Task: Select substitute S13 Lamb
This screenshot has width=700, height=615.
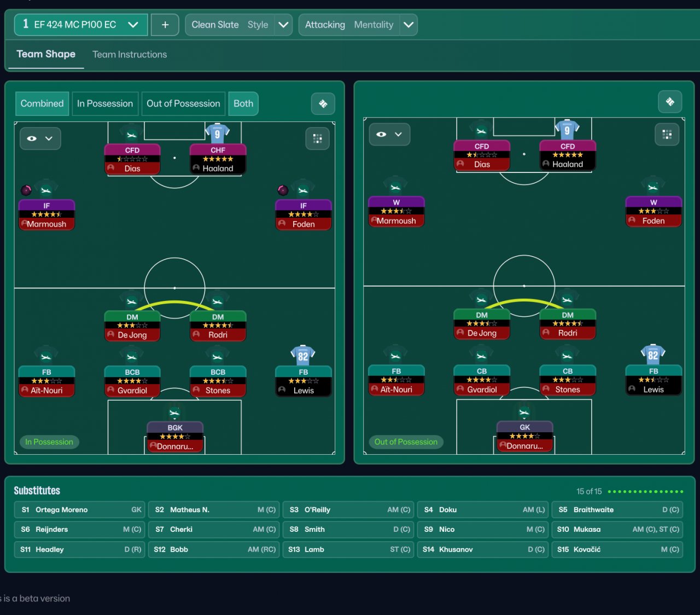Action: [x=348, y=549]
